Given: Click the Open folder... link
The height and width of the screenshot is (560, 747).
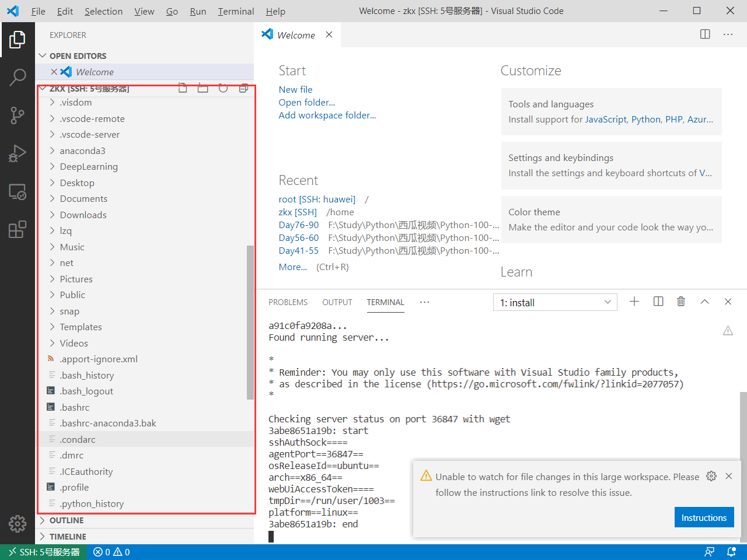Looking at the screenshot, I should click(307, 102).
